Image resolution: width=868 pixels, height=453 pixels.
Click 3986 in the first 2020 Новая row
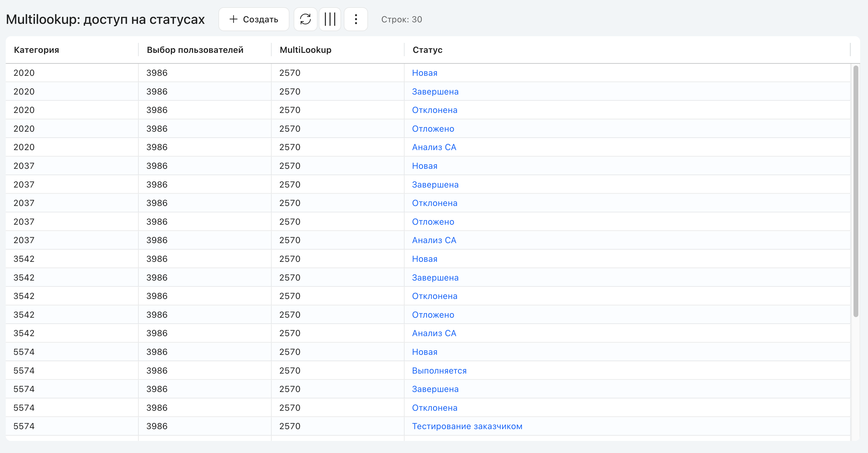pyautogui.click(x=157, y=73)
